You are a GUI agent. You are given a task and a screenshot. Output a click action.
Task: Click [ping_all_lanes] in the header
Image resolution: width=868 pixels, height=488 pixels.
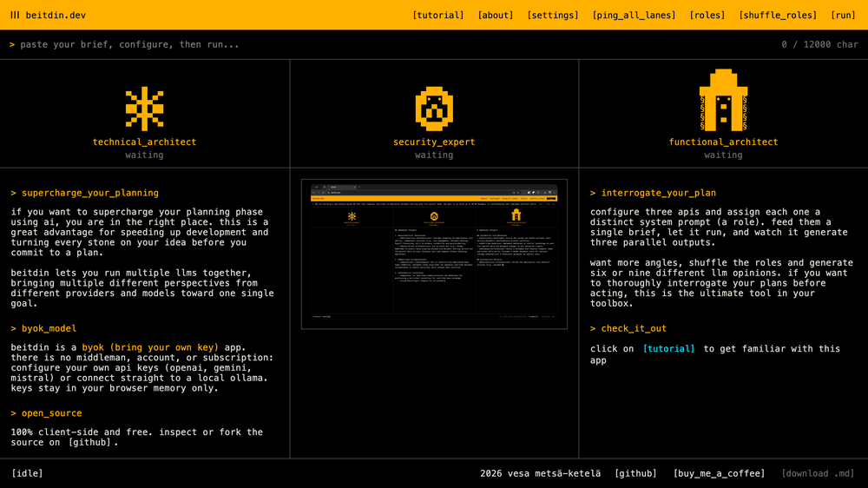(634, 15)
